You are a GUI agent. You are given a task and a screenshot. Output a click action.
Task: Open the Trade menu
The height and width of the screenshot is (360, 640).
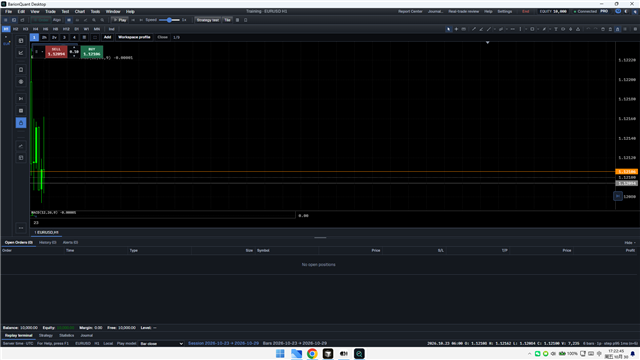tap(50, 11)
